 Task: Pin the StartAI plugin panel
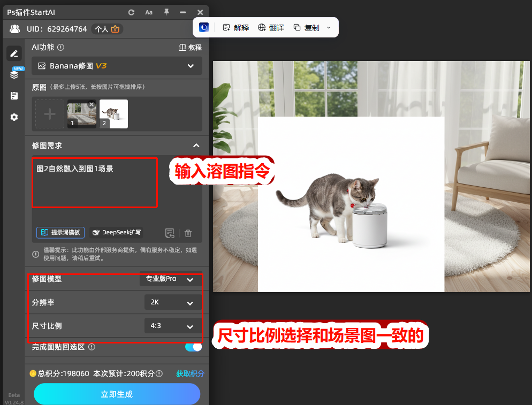coord(166,12)
